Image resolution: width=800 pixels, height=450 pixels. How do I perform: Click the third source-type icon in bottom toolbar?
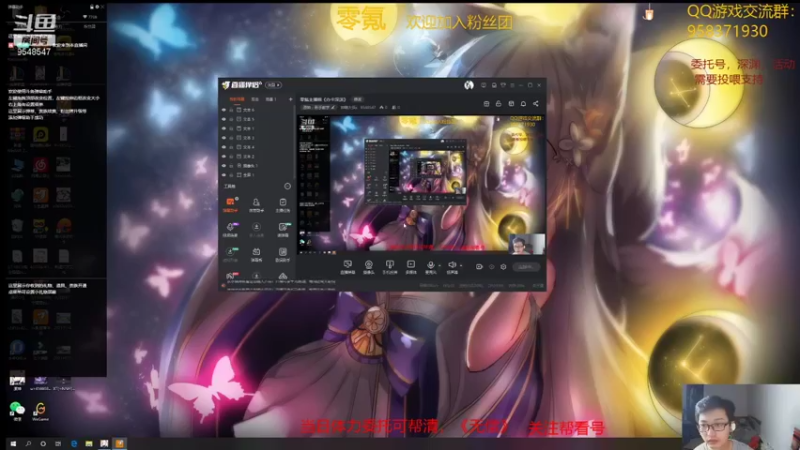[x=389, y=266]
